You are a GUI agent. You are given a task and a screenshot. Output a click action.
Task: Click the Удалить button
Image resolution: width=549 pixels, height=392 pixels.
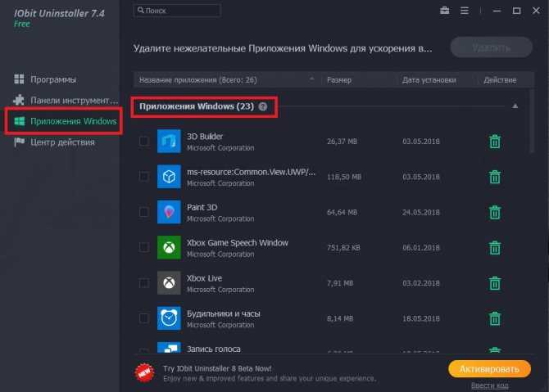coord(491,47)
